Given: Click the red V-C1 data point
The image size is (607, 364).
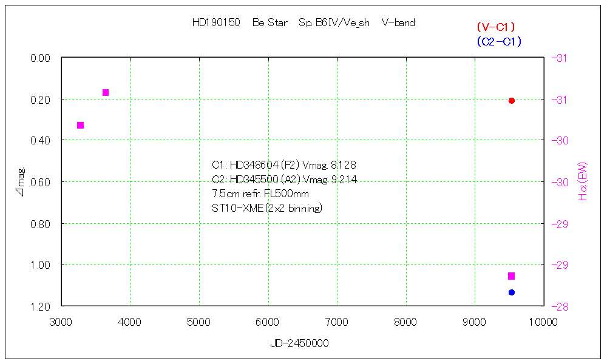Looking at the screenshot, I should pos(512,101).
